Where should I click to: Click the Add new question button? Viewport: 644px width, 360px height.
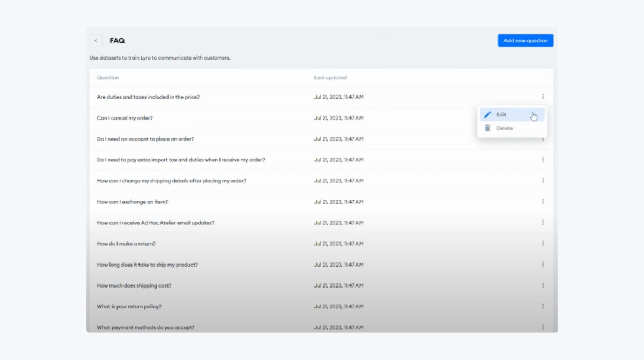point(525,40)
